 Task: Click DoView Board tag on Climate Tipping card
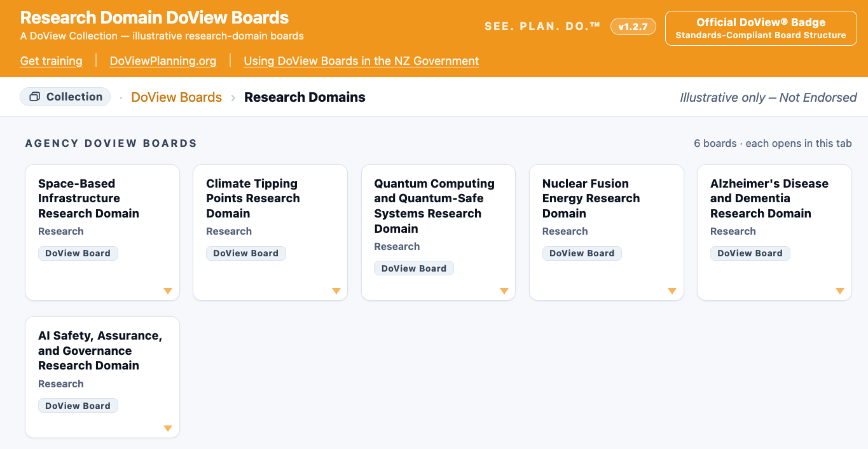[x=246, y=253]
